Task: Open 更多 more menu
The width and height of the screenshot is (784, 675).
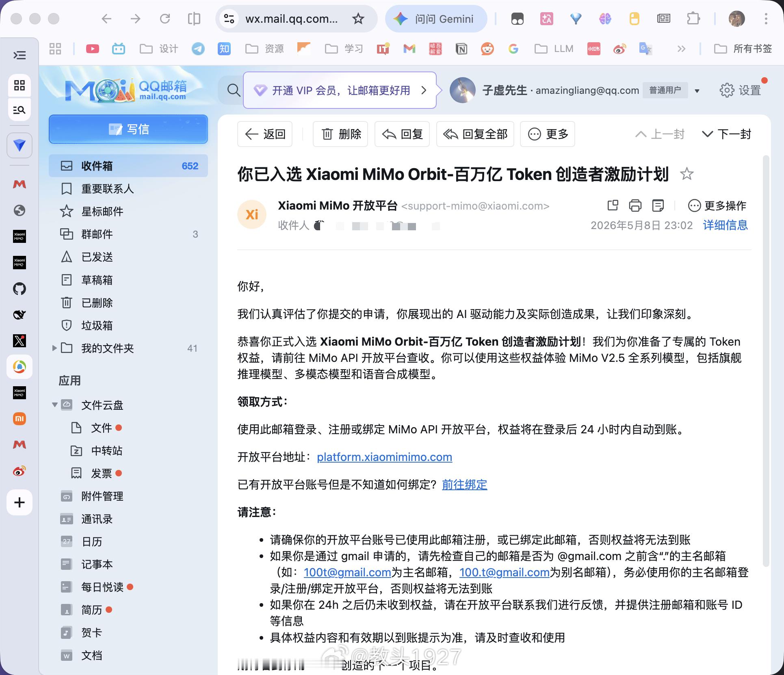Action: click(x=548, y=134)
